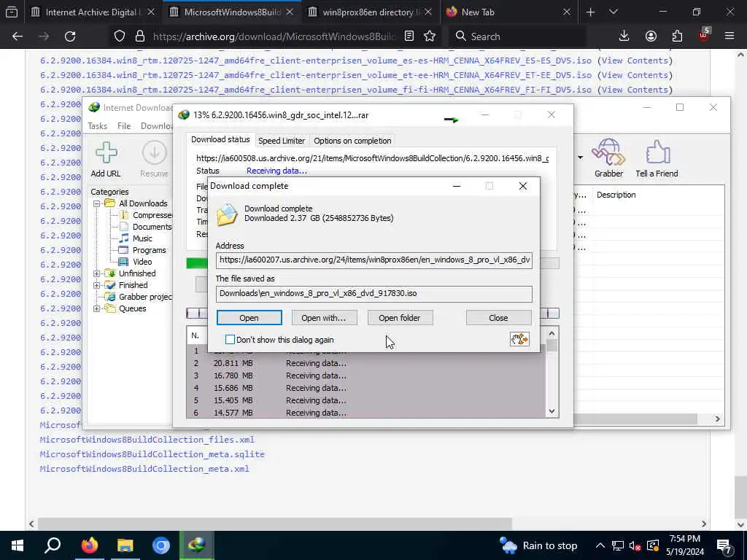The width and height of the screenshot is (747, 560).
Task: Select the Address field in Download complete
Action: coord(374,260)
